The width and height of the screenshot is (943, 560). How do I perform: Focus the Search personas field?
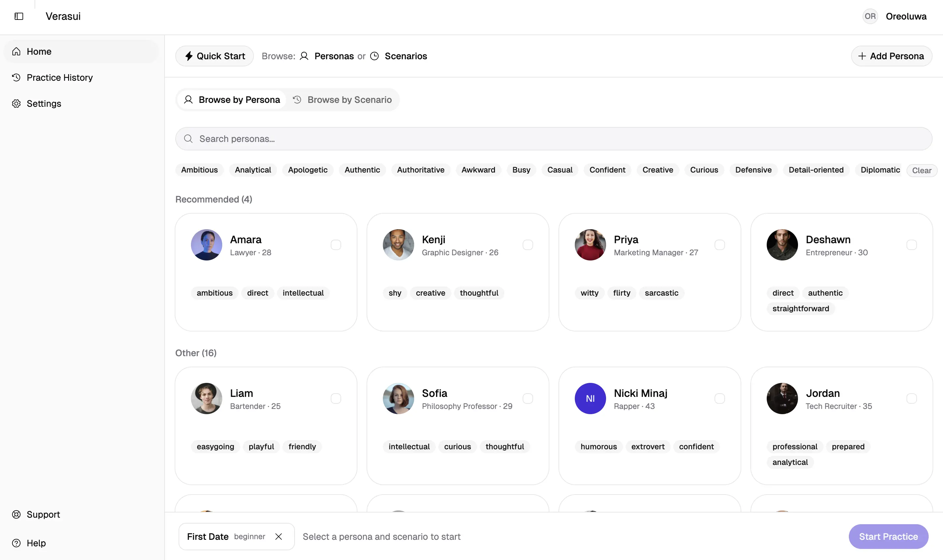pos(553,138)
